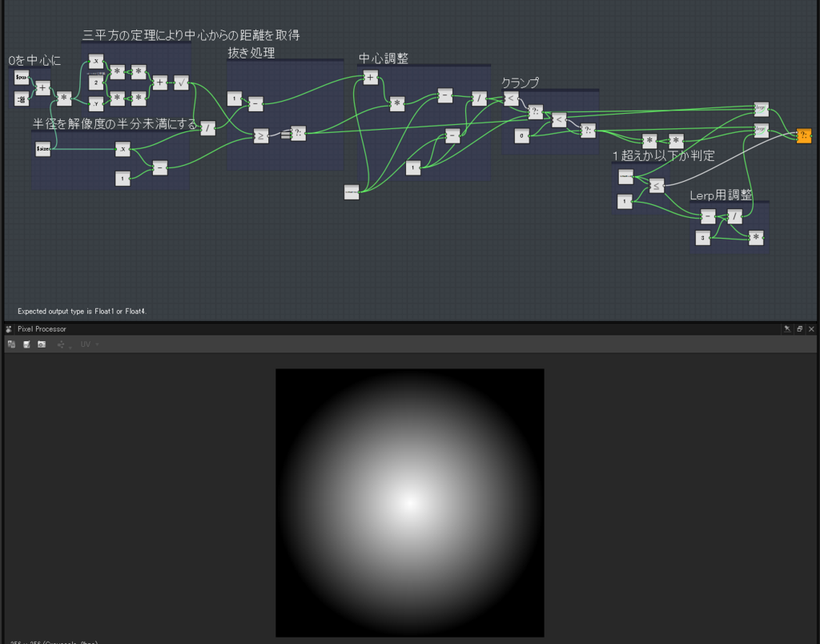820x644 pixels.
Task: Select the 0を中心に frame title
Action: click(x=34, y=61)
